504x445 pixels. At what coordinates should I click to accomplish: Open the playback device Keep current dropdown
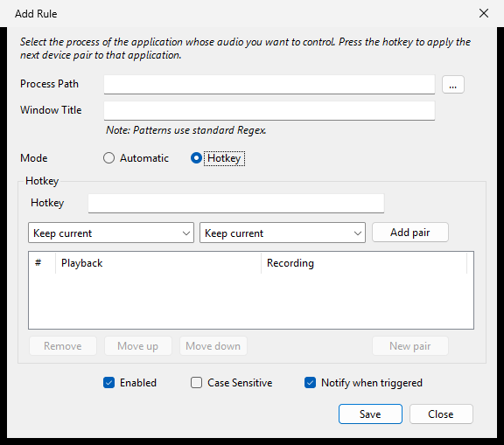[x=111, y=233]
